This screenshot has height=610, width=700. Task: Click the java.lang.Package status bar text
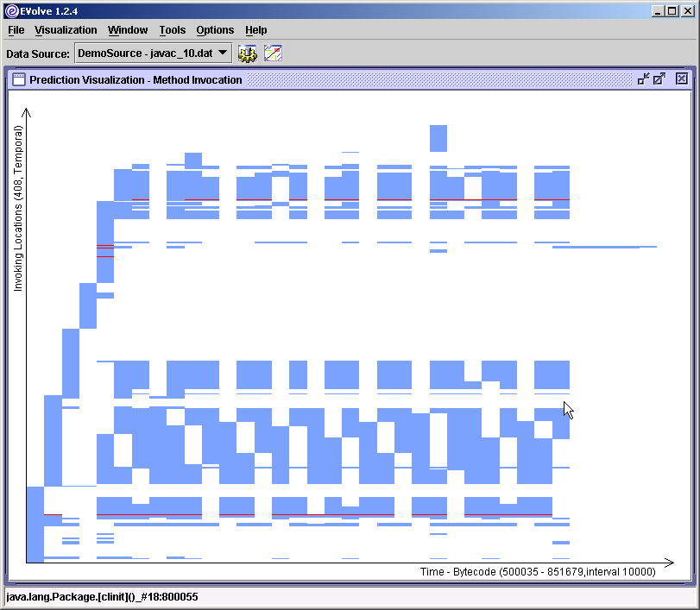pyautogui.click(x=102, y=596)
